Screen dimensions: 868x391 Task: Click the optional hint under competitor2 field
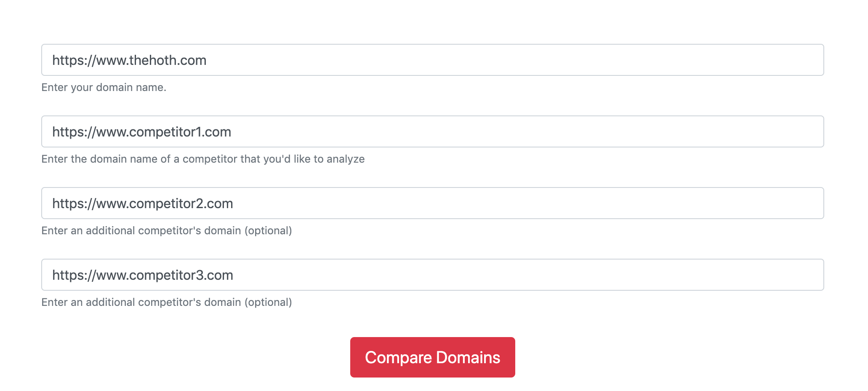tap(167, 230)
